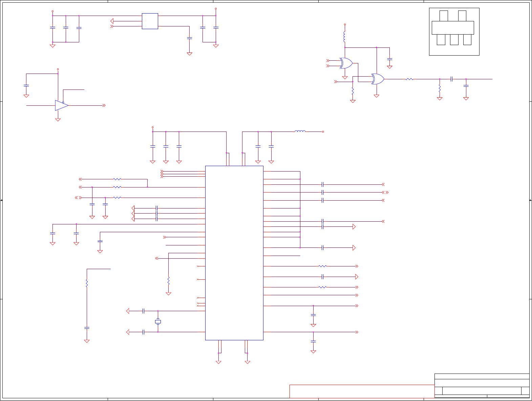This screenshot has height=401, width=532.
Task: Select the small regulator IC box at top
Action: coord(150,21)
